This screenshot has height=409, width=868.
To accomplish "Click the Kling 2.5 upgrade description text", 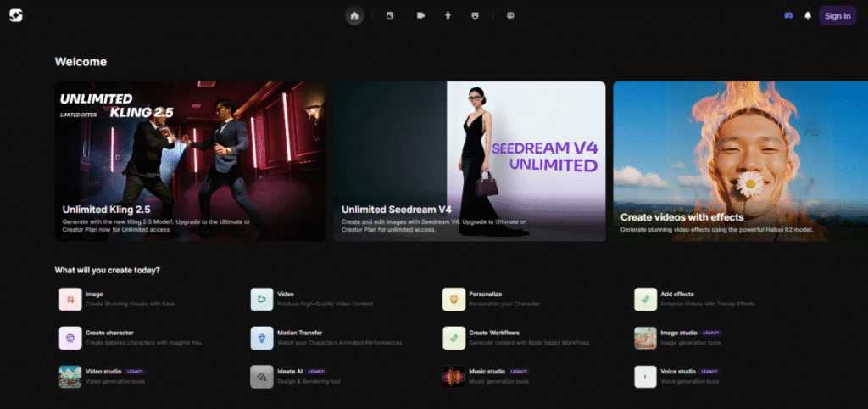I will 156,226.
